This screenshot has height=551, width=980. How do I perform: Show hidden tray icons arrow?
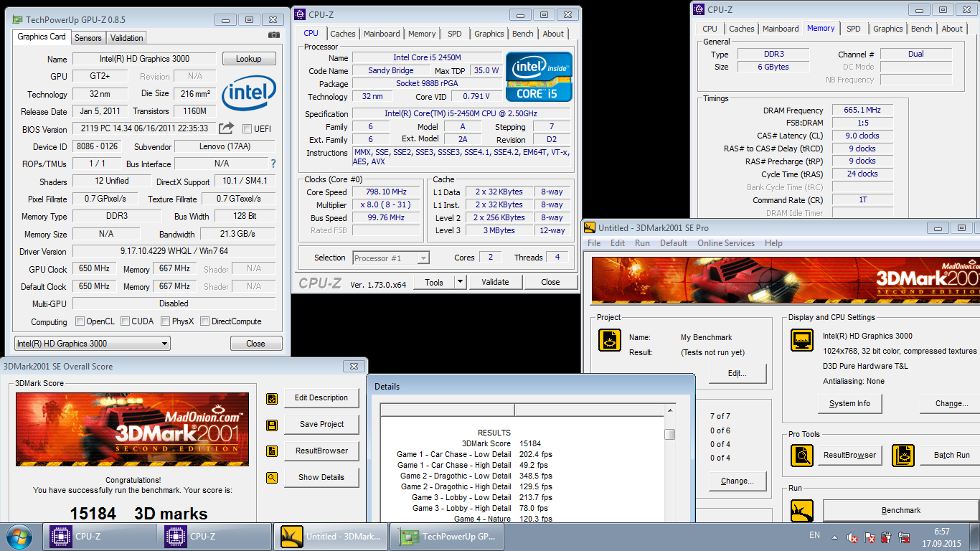tap(834, 537)
